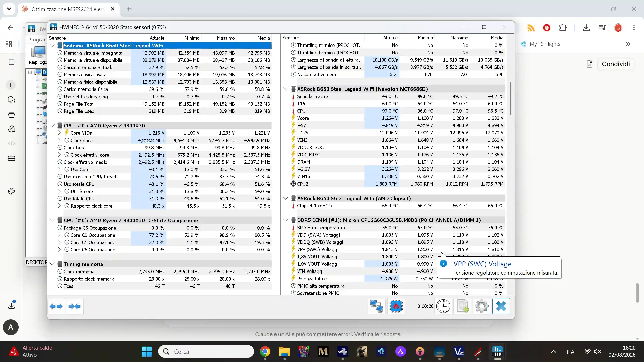
Task: Open browser extensions puzzle icon
Action: pyautogui.click(x=563, y=28)
